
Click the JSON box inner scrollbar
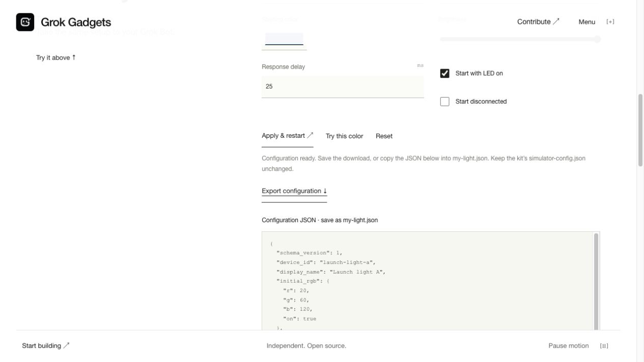pos(596,281)
